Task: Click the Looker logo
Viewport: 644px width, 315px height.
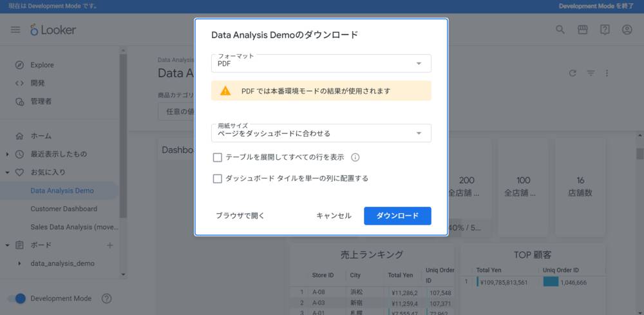Action: pyautogui.click(x=53, y=30)
